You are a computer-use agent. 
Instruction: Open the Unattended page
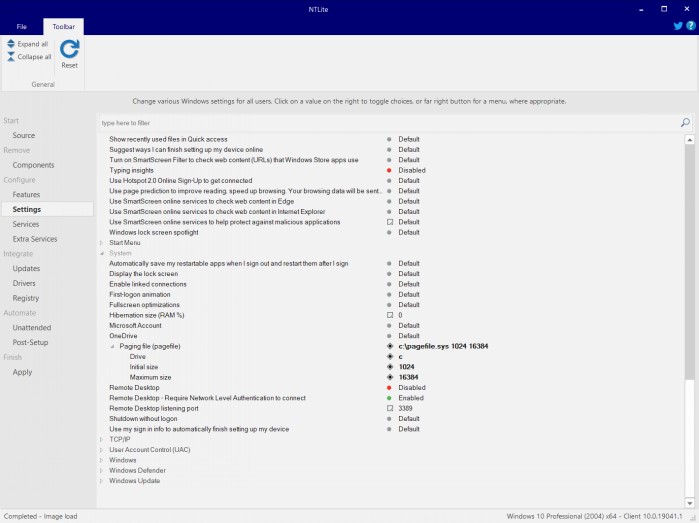pos(32,327)
